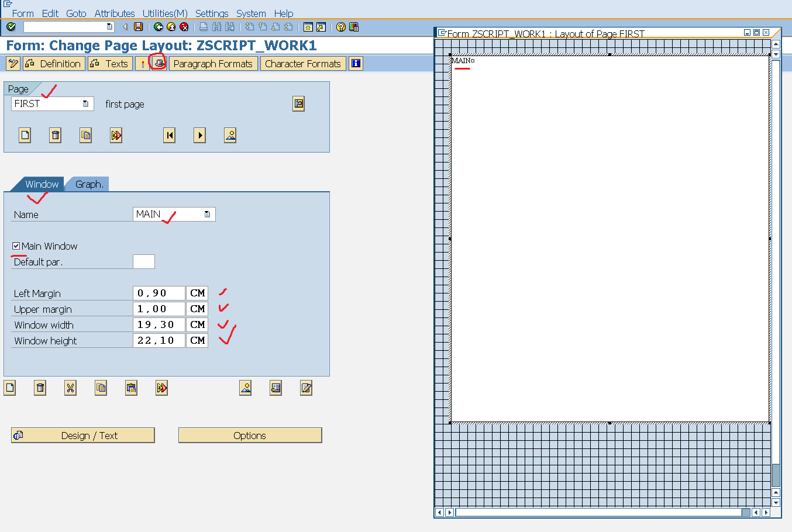Click the Paragraph Formats toolbar button
Image resolution: width=792 pixels, height=532 pixels.
click(213, 63)
